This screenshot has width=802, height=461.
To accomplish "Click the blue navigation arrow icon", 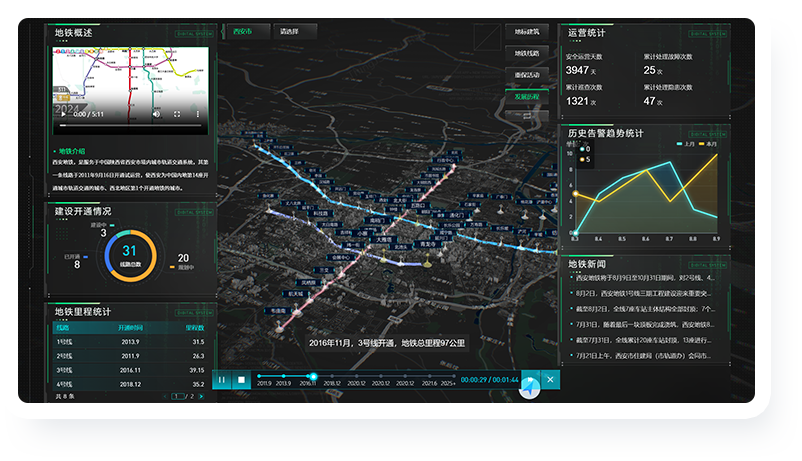I will coord(530,386).
